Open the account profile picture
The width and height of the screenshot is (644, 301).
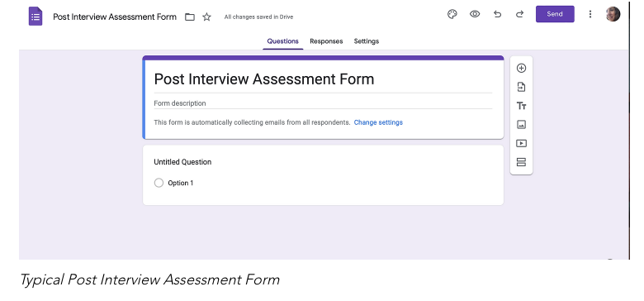point(613,14)
